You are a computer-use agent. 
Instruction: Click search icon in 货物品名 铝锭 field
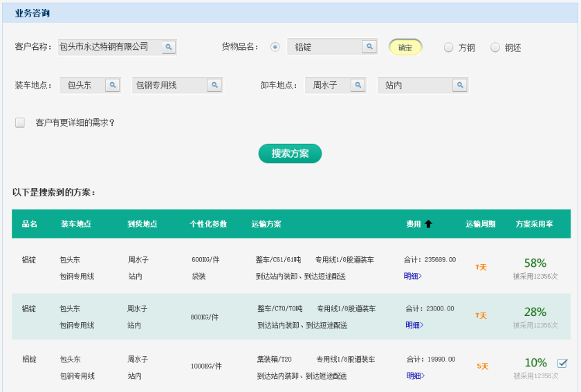tap(370, 47)
